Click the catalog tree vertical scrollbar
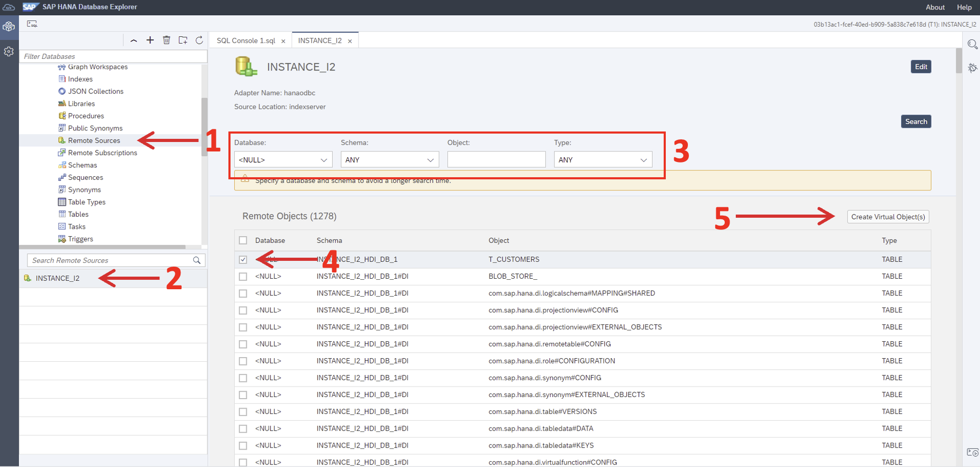The height and width of the screenshot is (467, 980). (x=204, y=127)
